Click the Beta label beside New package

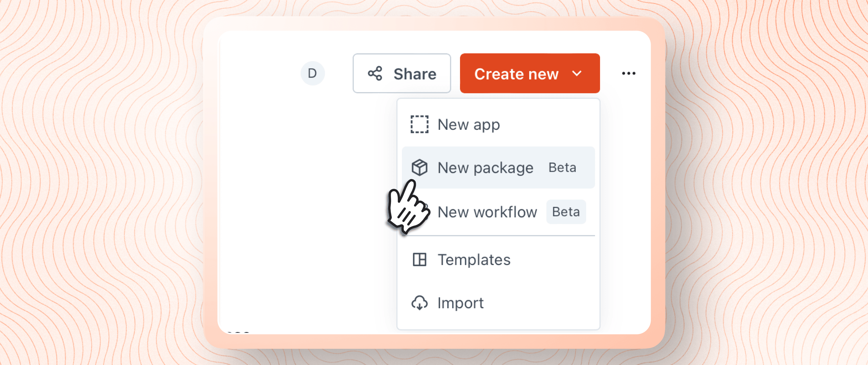click(x=562, y=168)
